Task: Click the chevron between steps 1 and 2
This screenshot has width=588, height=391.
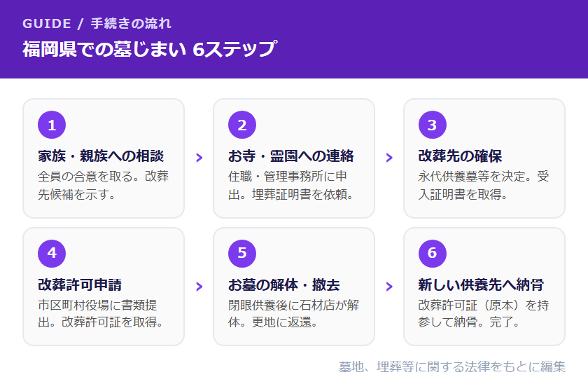Action: pos(199,158)
